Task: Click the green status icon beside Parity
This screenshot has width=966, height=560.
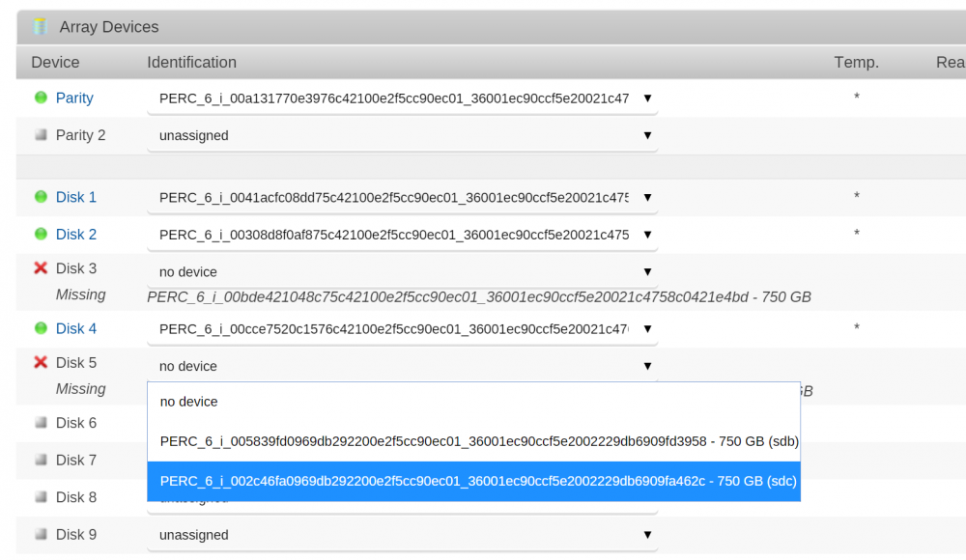Action: tap(41, 98)
